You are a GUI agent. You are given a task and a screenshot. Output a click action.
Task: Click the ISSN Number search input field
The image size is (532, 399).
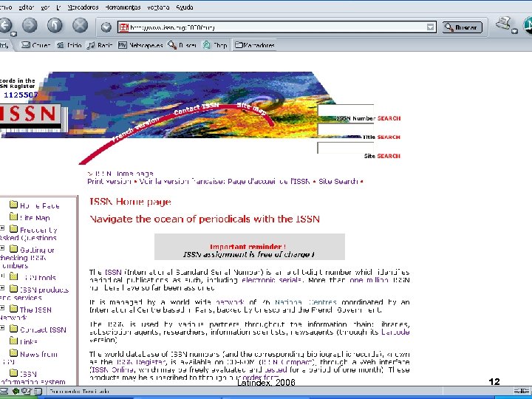point(346,110)
